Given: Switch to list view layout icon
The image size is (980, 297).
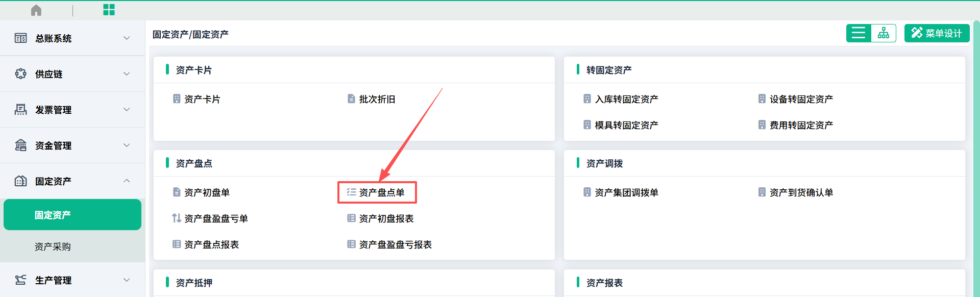Looking at the screenshot, I should 859,33.
